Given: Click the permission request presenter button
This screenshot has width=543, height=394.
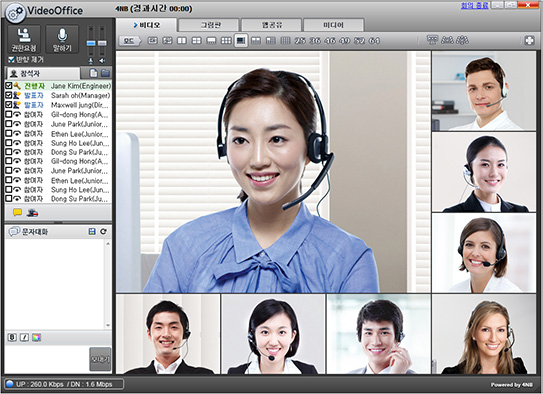Looking at the screenshot, I should (x=24, y=39).
